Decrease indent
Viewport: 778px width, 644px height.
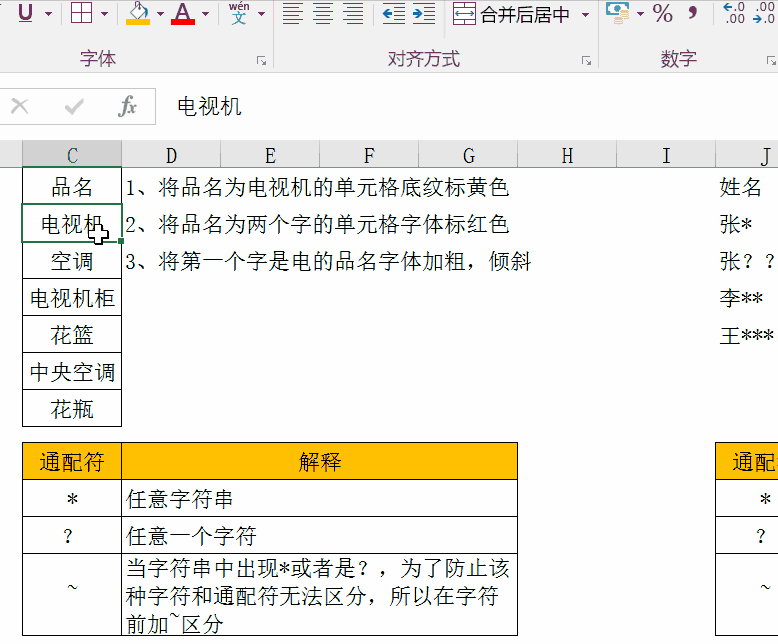[394, 14]
